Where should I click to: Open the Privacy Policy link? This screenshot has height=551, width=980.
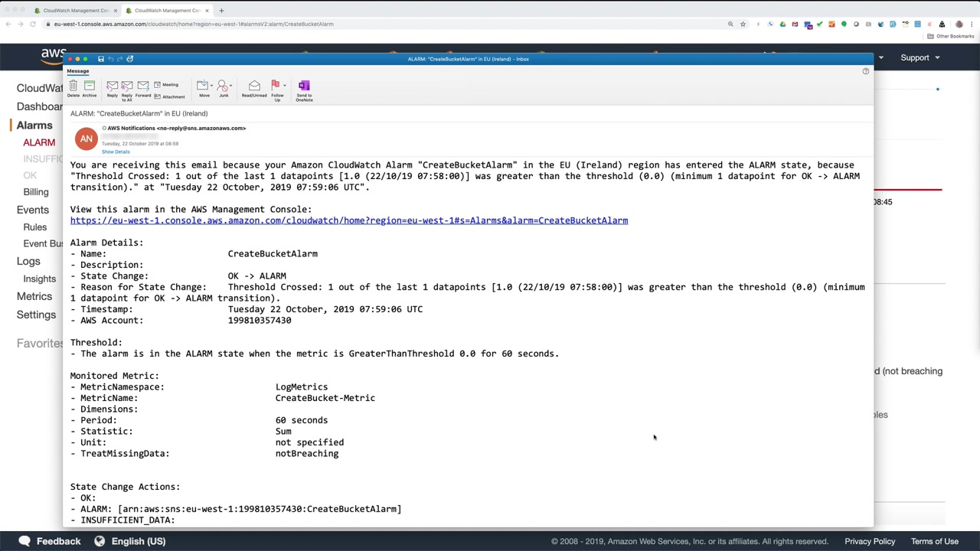tap(870, 541)
